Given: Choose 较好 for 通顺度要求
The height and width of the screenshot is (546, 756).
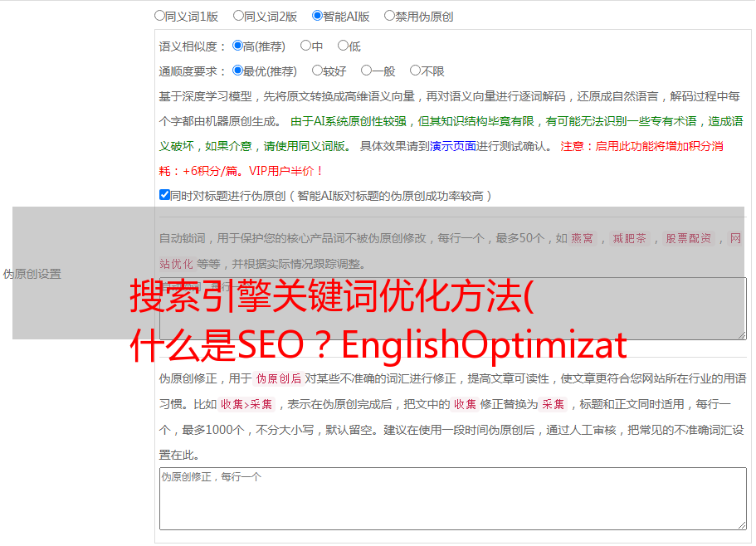Looking at the screenshot, I should [317, 71].
